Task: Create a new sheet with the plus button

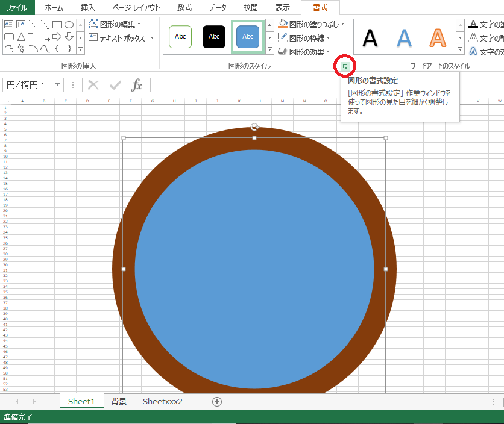Action: [x=217, y=401]
